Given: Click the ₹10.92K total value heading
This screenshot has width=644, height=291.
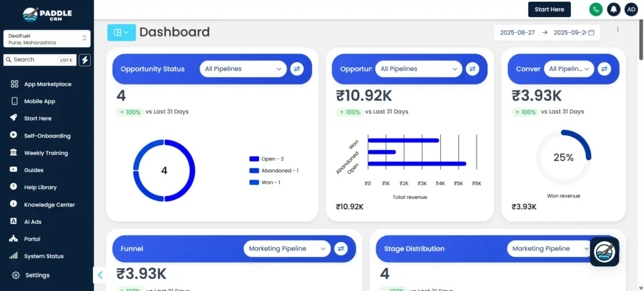Looking at the screenshot, I should tap(364, 96).
